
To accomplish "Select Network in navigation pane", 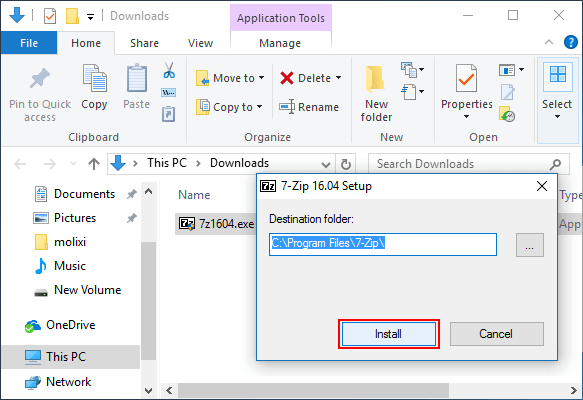I will click(68, 382).
